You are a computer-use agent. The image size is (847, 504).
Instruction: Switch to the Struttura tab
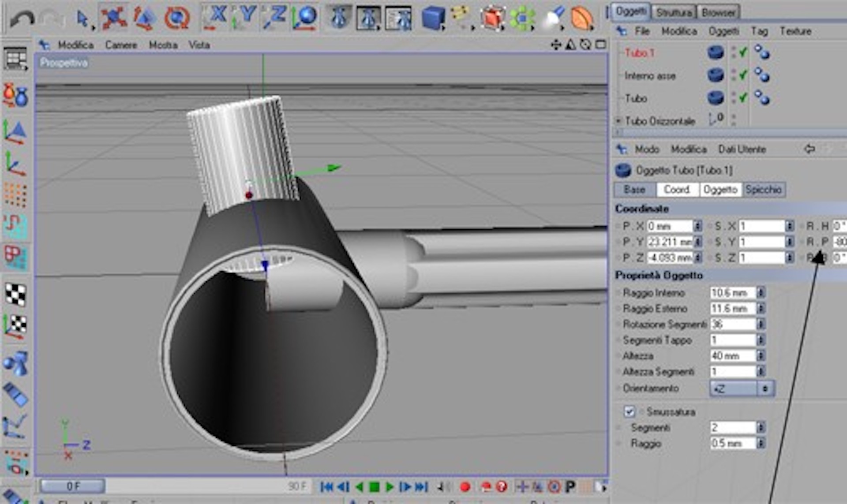[674, 12]
